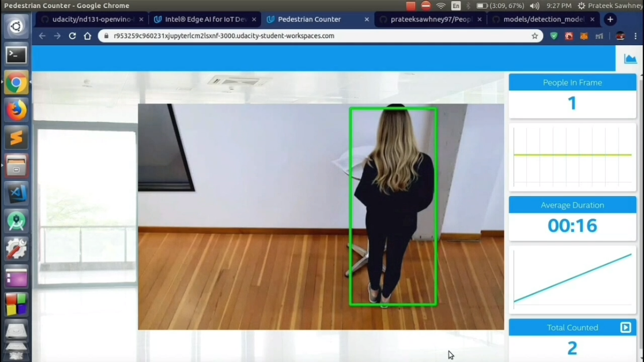Close the prateeksawhney97/People tab

[x=479, y=19]
